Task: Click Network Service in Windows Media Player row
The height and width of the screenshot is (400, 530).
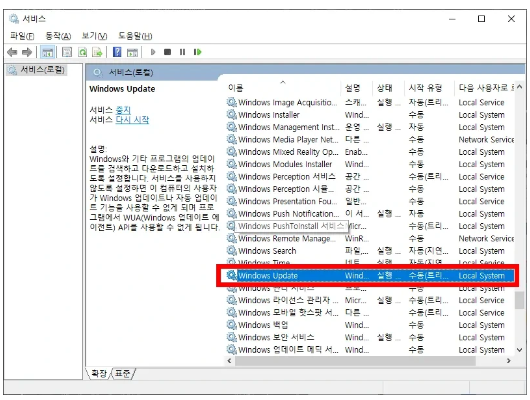Action: [486, 139]
